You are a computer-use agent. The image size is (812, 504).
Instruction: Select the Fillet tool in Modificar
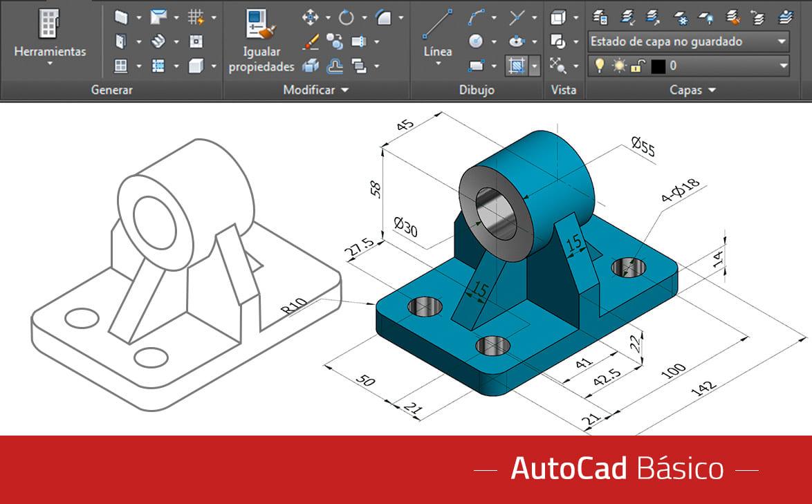[x=385, y=17]
